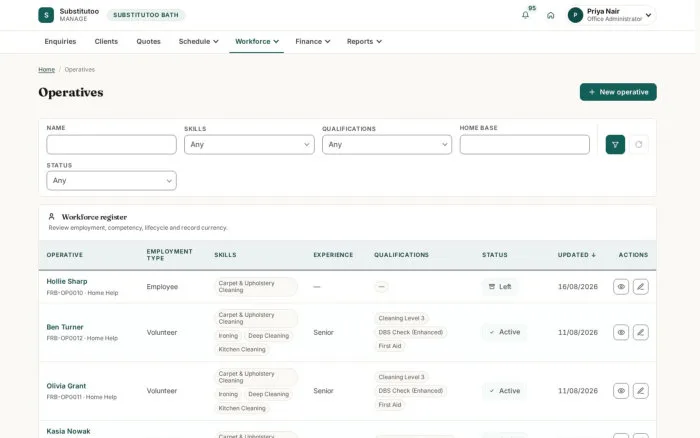Open the Qualifications filter dropdown
The height and width of the screenshot is (438, 700).
point(387,145)
